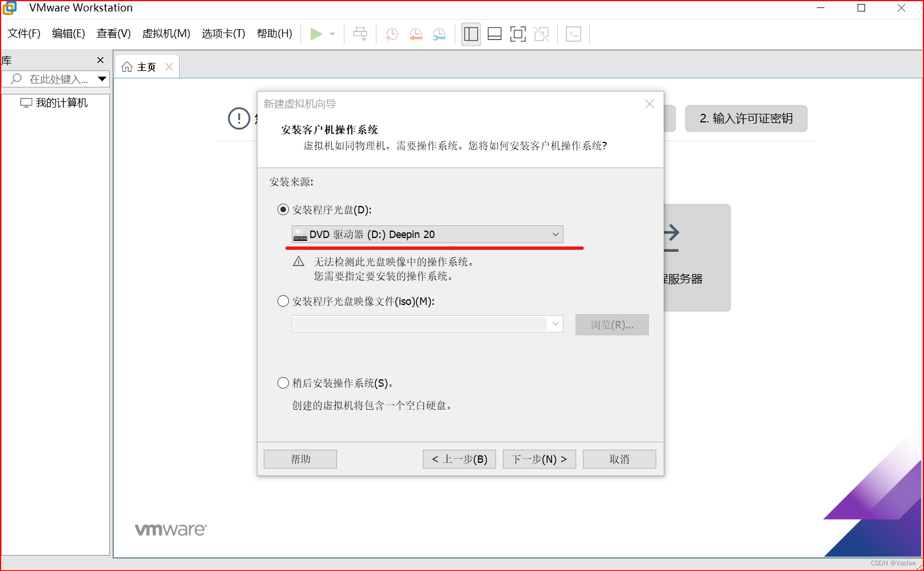Click the vmware logo at bottom left
924x571 pixels.
[171, 530]
